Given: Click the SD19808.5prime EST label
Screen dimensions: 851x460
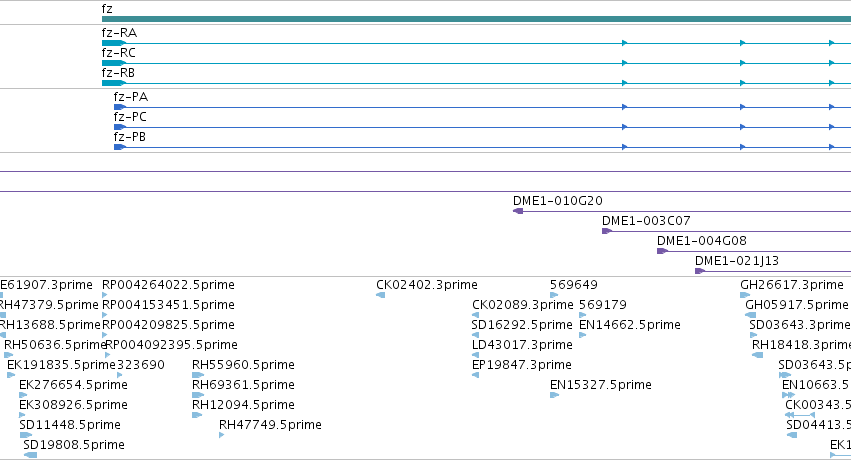Looking at the screenshot, I should 74,445.
